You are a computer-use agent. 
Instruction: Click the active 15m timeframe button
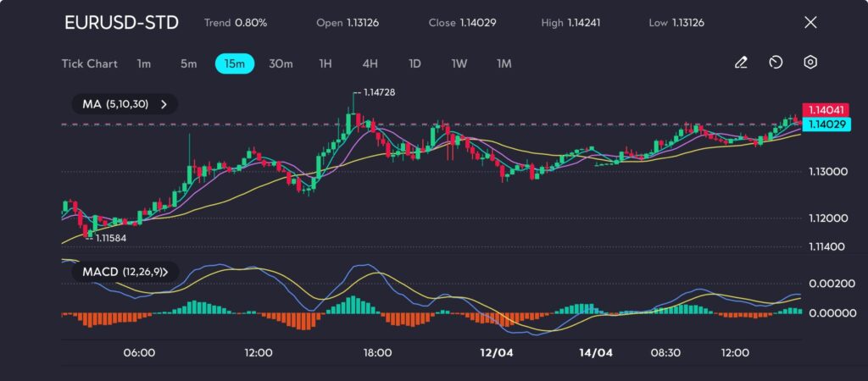coord(235,63)
